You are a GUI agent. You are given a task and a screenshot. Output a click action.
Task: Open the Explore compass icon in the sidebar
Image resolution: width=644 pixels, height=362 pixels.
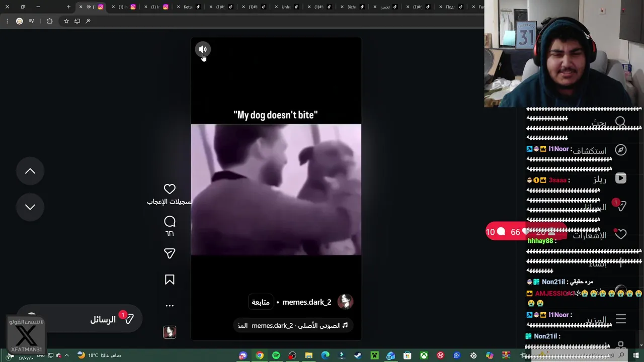(x=621, y=150)
